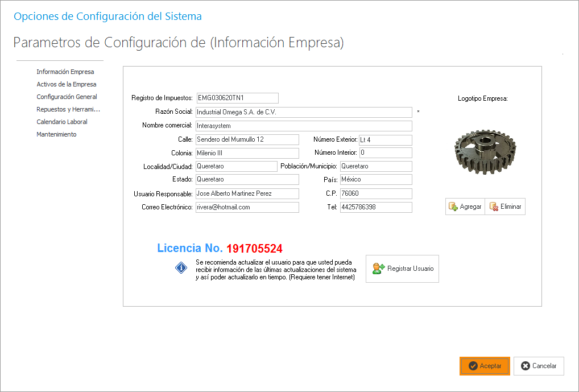This screenshot has width=579, height=392.
Task: Select the Tel phone number field
Action: (375, 207)
